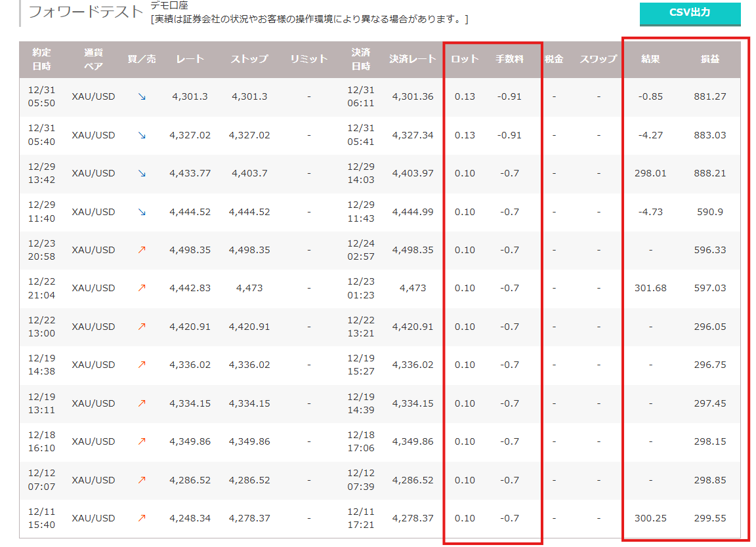Click the fee -0.91 in the 12/31 05:50 row
This screenshot has height=547, width=756.
point(510,97)
